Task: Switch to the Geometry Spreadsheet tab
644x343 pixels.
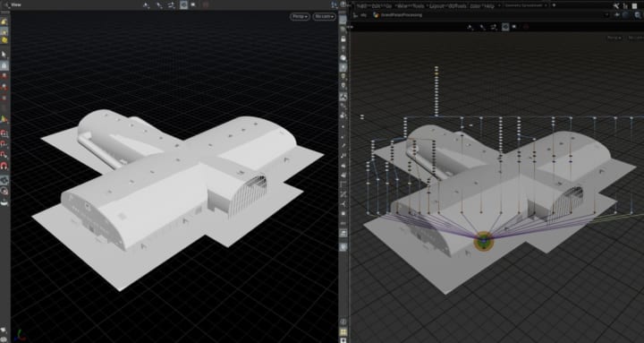Action: point(523,5)
